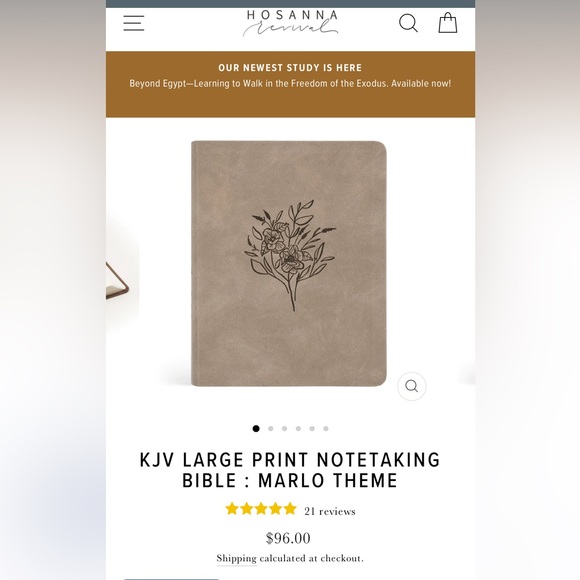Open the 21 reviews link
The width and height of the screenshot is (580, 580).
(x=330, y=511)
